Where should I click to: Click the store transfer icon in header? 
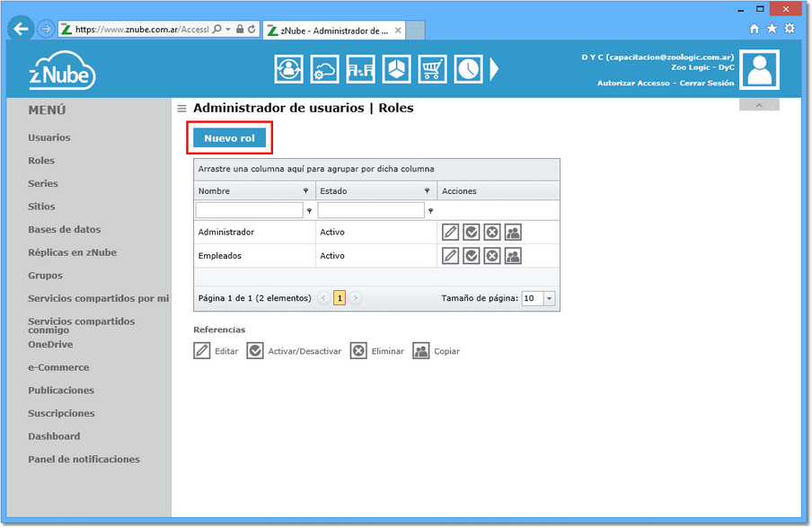pyautogui.click(x=360, y=69)
